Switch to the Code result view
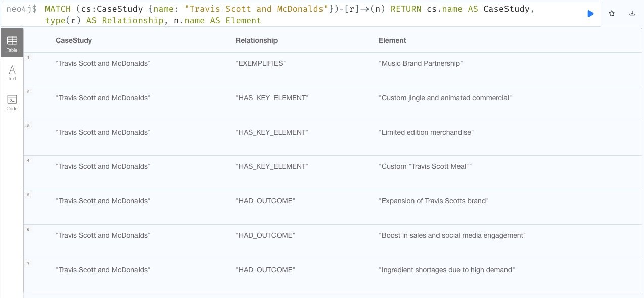Image resolution: width=644 pixels, height=298 pixels. click(x=12, y=102)
